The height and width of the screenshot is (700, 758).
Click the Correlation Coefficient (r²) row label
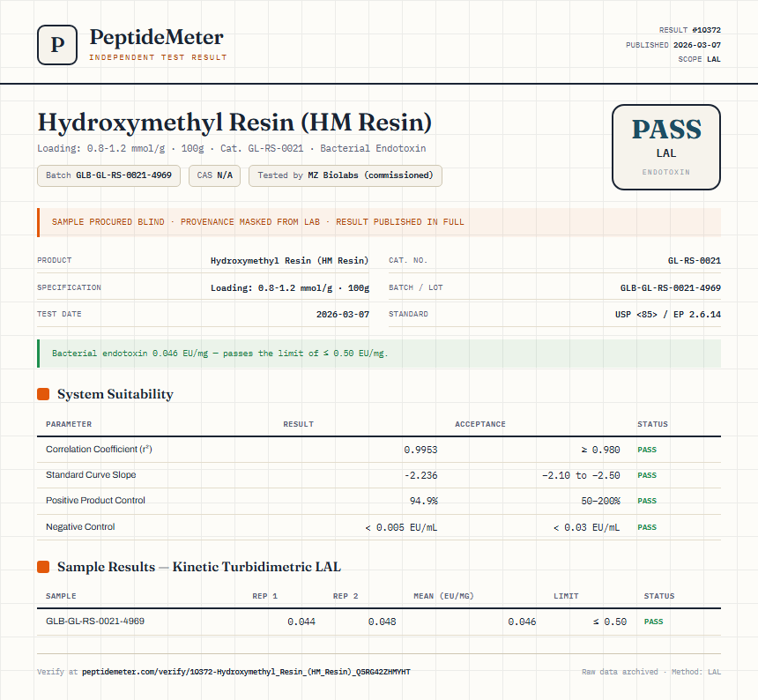[x=99, y=449]
